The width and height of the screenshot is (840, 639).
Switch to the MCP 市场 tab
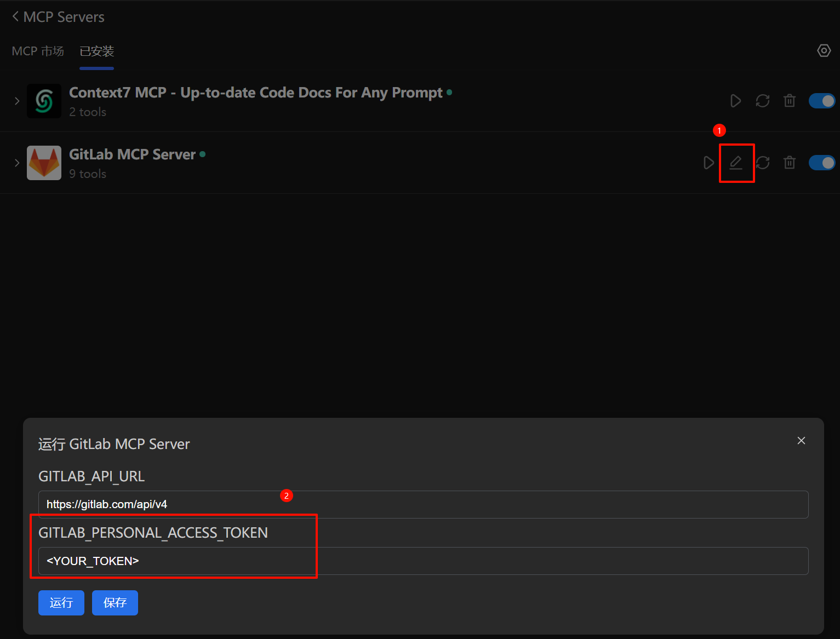point(38,51)
